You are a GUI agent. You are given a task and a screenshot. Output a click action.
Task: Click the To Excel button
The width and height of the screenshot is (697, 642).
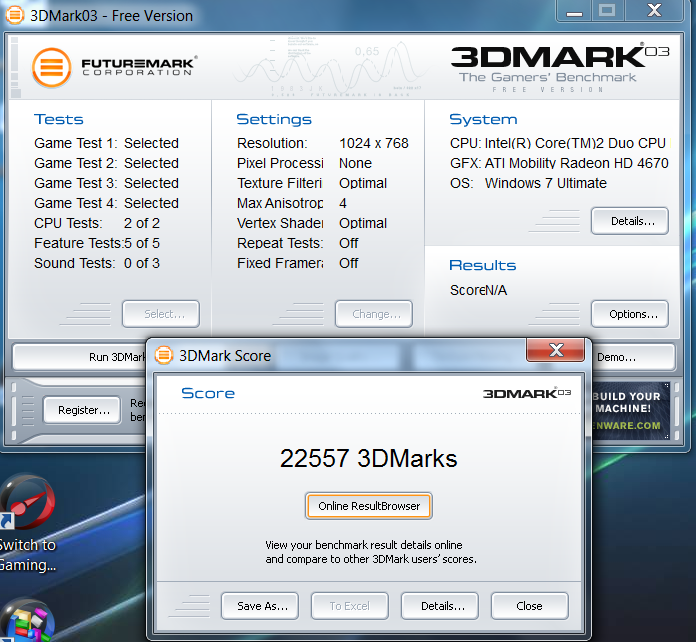(x=350, y=606)
